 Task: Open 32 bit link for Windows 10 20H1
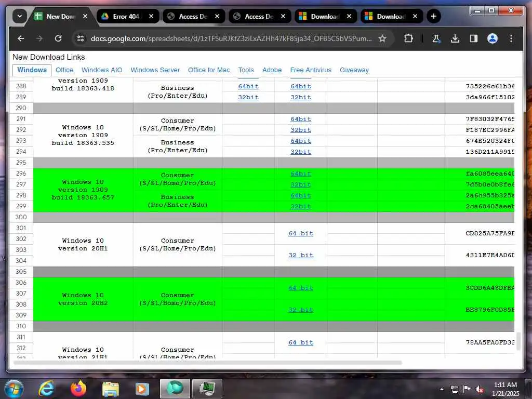click(x=301, y=255)
